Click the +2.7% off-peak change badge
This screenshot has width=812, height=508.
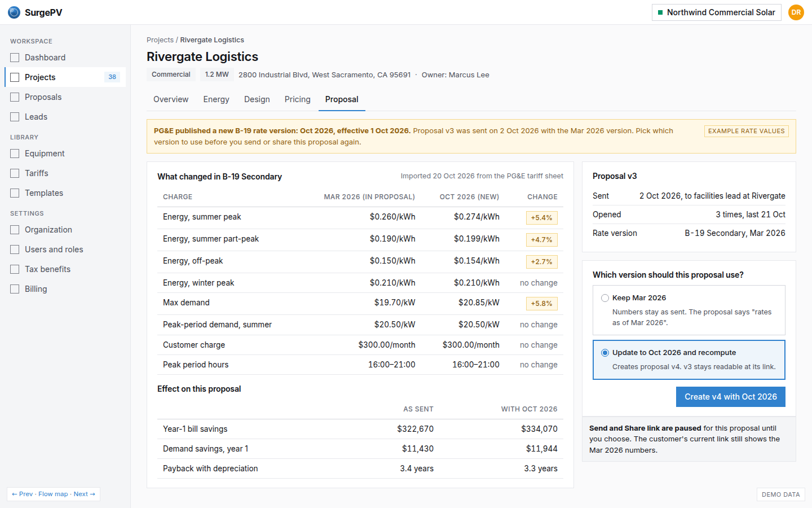click(x=541, y=262)
